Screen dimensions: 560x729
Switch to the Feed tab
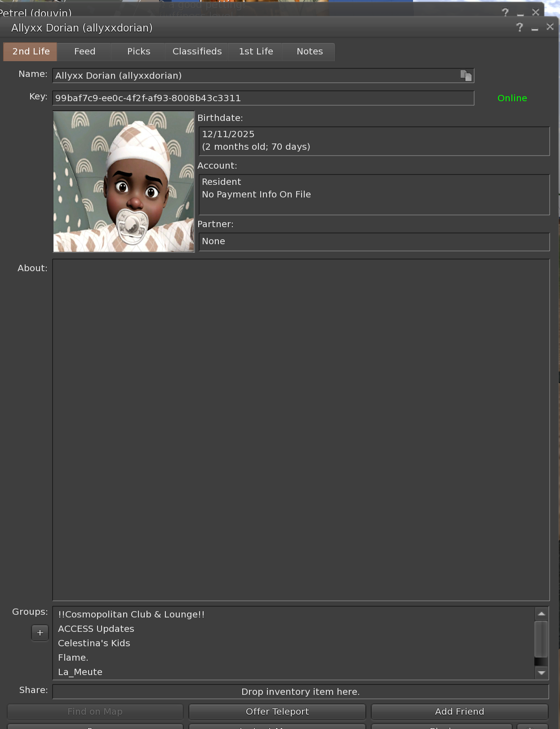pyautogui.click(x=84, y=52)
